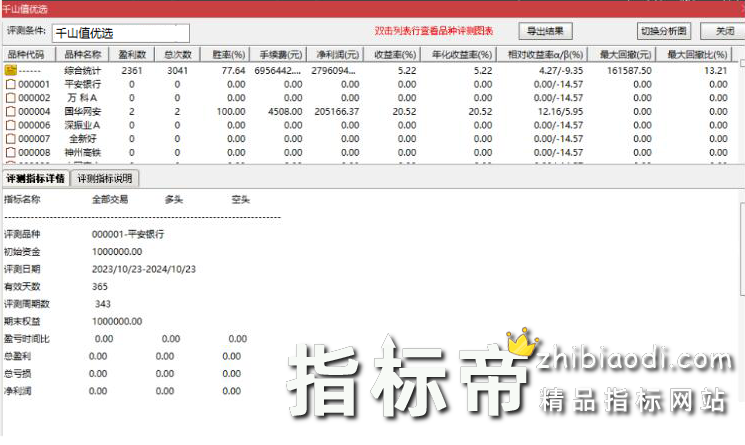Sort by 品种名称 column header
This screenshot has height=445, width=745.
[82, 55]
